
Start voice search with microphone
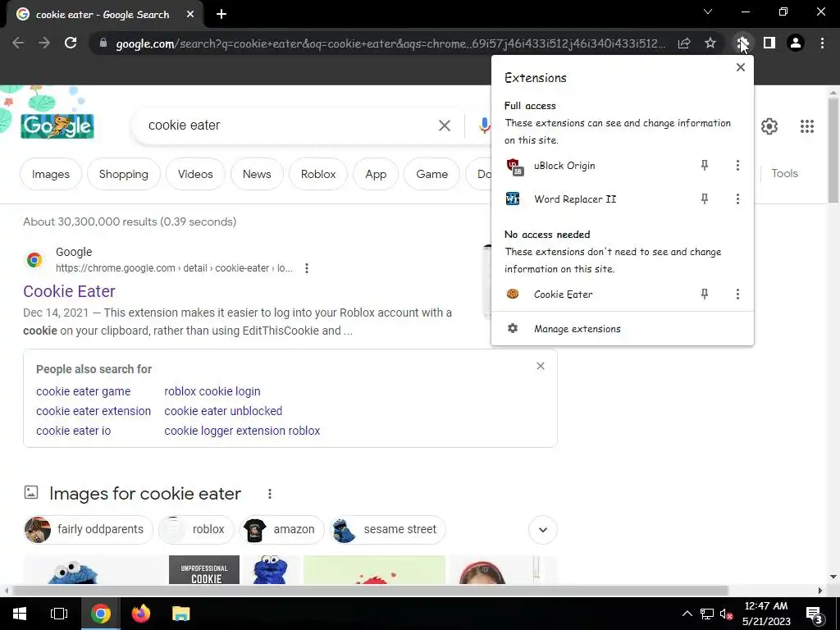[x=484, y=126]
